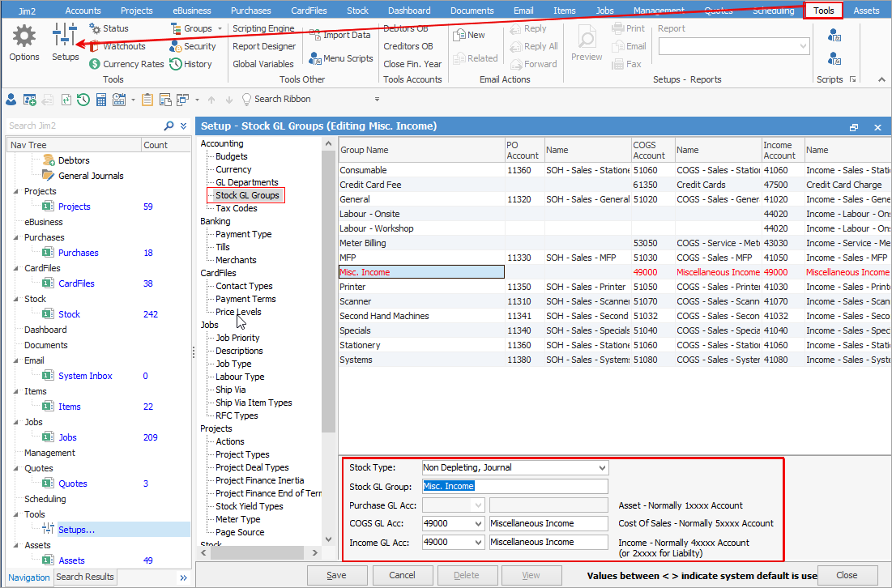This screenshot has height=588, width=892.
Task: Expand the Groups dropdown arrow in the ribbon
Action: tap(220, 28)
